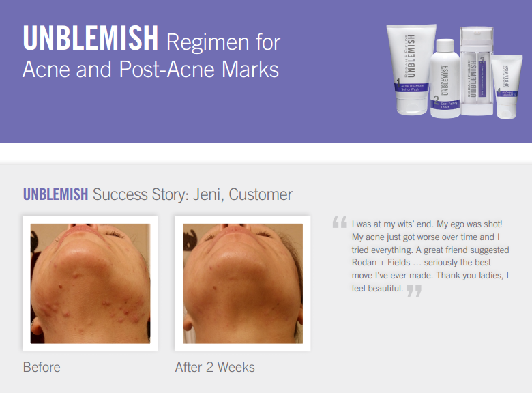Click the purple UNBLEMISH Success Story label
The height and width of the screenshot is (393, 532).
[56, 194]
